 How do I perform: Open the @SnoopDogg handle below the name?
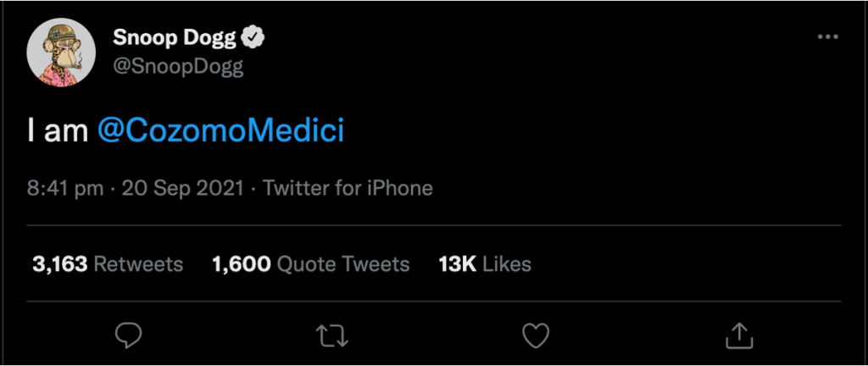tap(178, 68)
